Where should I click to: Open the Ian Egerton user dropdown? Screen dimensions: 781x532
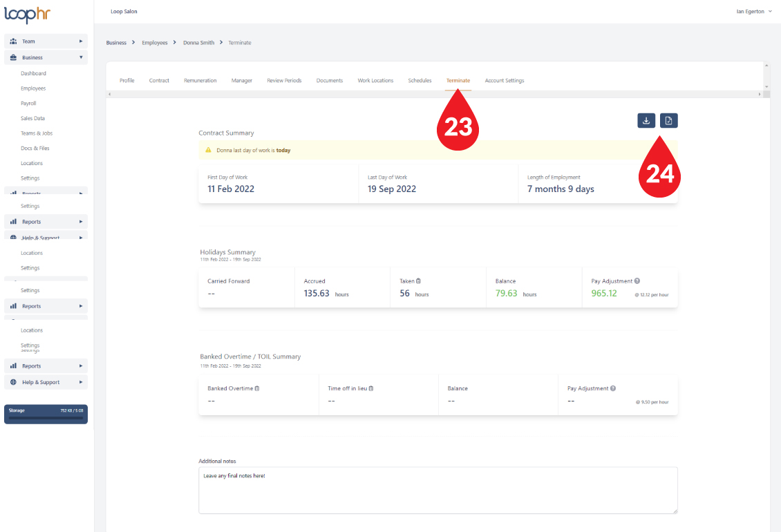(754, 12)
